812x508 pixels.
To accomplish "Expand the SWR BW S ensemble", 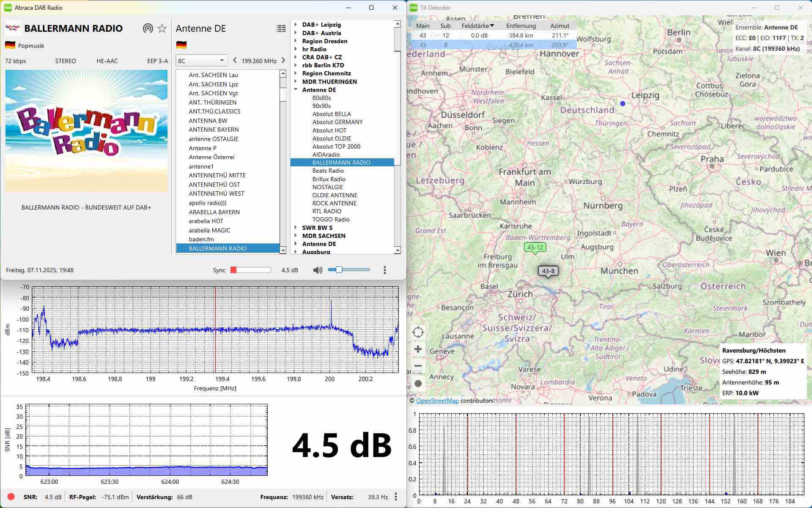I will (296, 228).
